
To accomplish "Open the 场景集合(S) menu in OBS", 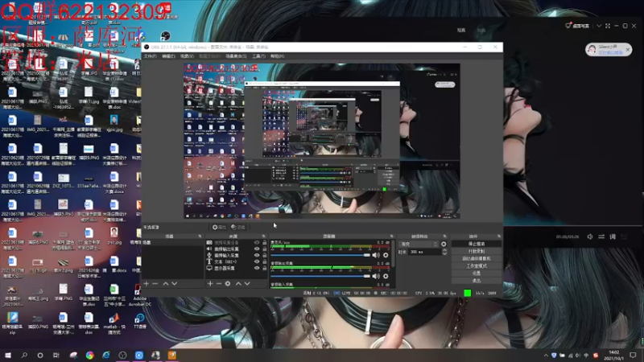I will [x=236, y=56].
